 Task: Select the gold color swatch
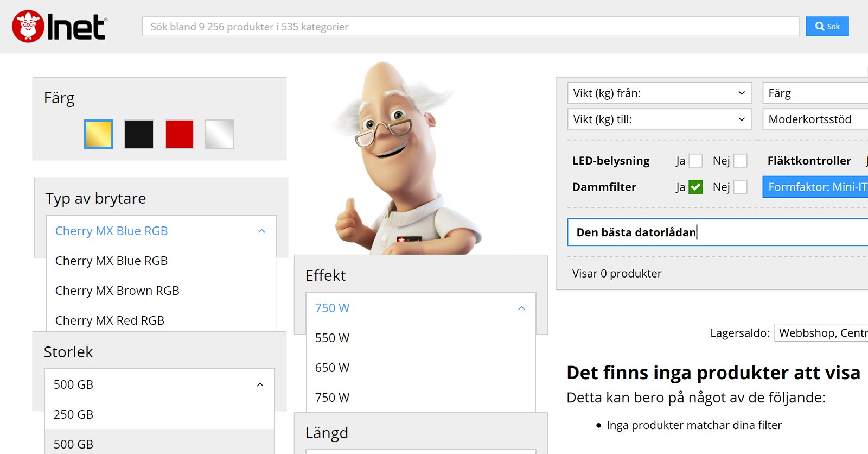pos(99,134)
